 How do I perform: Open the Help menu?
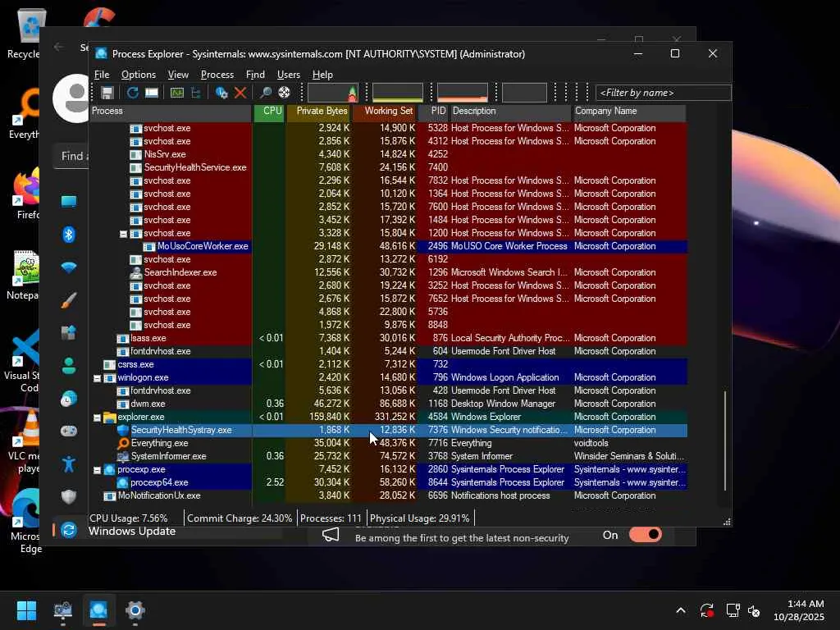(x=322, y=75)
